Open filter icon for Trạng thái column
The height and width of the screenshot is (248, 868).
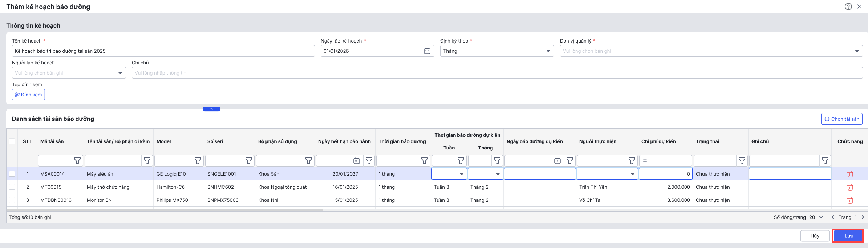(742, 161)
